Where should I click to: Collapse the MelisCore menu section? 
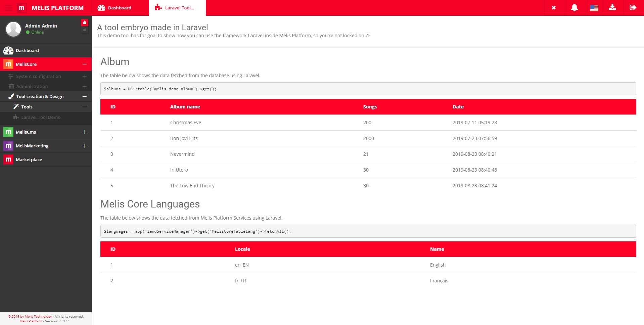pos(85,64)
